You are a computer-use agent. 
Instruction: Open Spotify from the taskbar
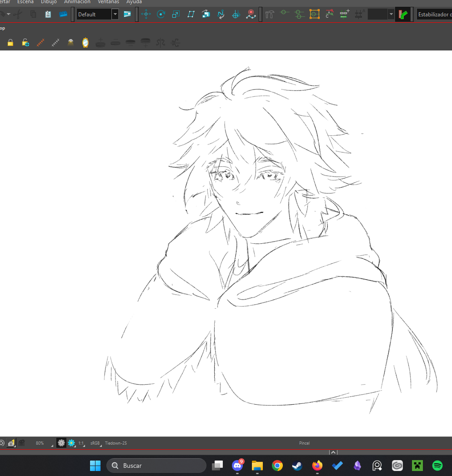point(437,466)
